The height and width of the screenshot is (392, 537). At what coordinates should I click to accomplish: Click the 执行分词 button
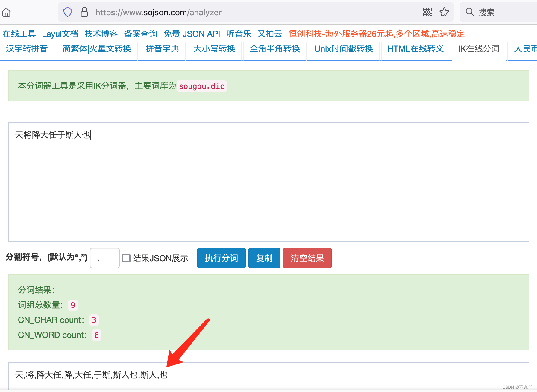coord(222,258)
